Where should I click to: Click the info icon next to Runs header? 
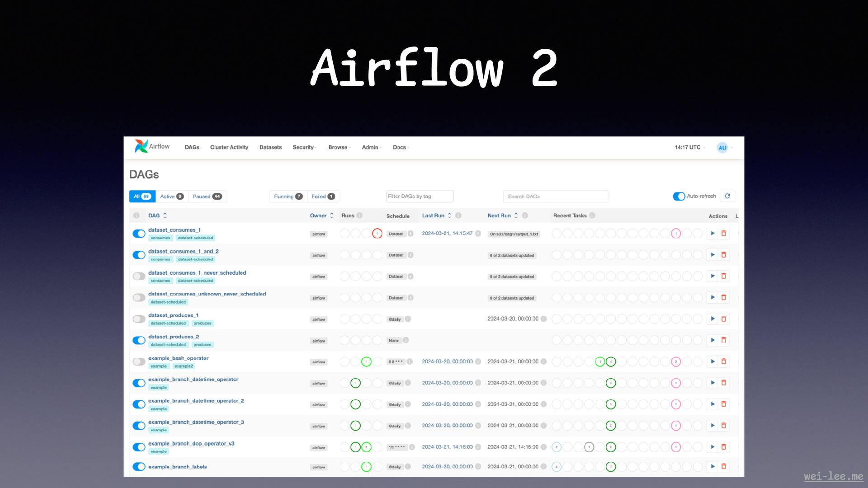point(360,216)
